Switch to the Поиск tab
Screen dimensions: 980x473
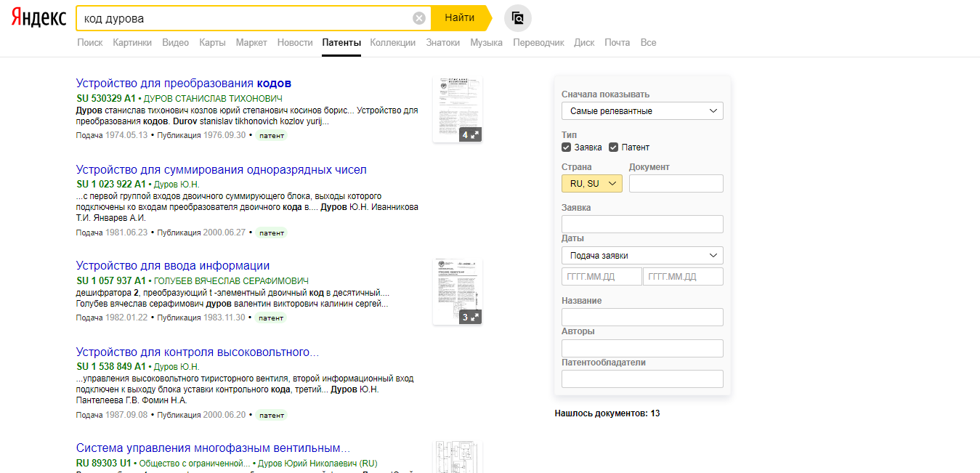[x=90, y=43]
